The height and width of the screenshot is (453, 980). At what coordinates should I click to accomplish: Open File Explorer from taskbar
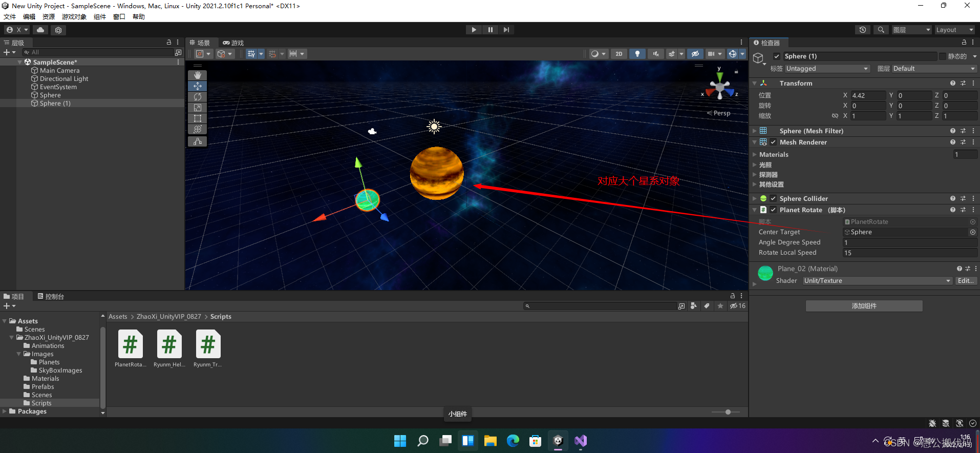coord(490,441)
